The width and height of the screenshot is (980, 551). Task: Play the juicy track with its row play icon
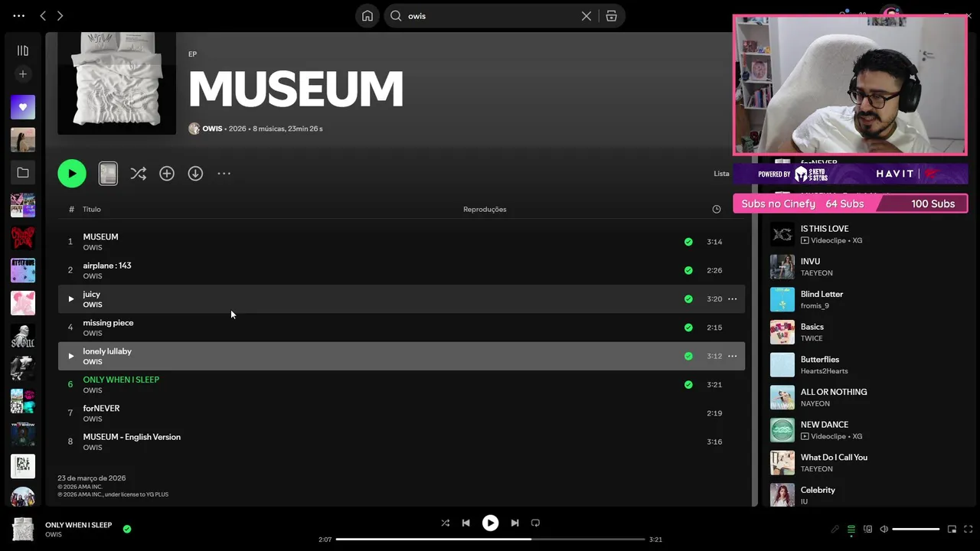pyautogui.click(x=70, y=299)
